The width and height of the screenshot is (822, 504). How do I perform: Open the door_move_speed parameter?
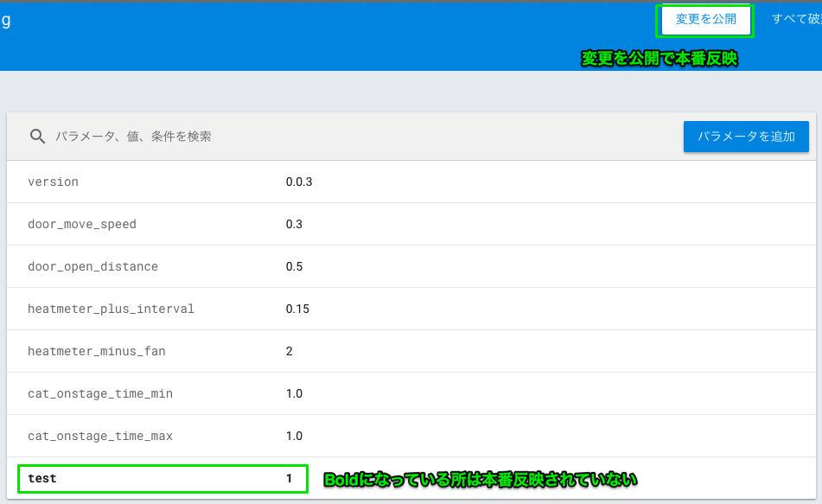[82, 225]
